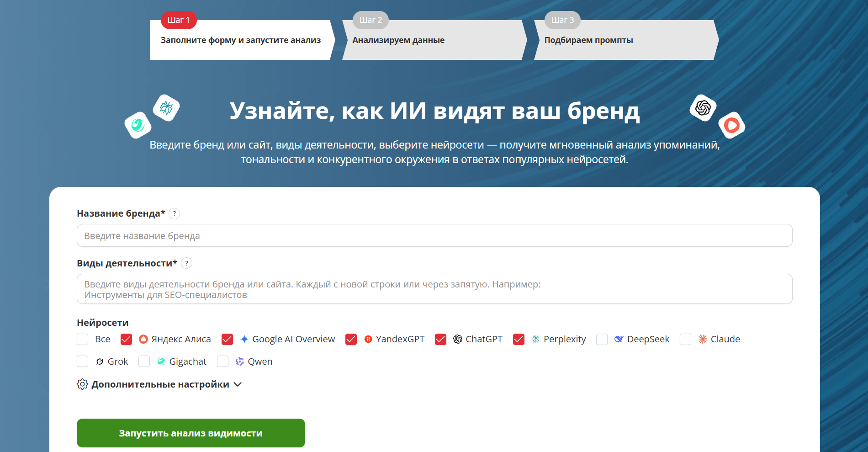Click the DeepSeek whale icon

coord(619,339)
